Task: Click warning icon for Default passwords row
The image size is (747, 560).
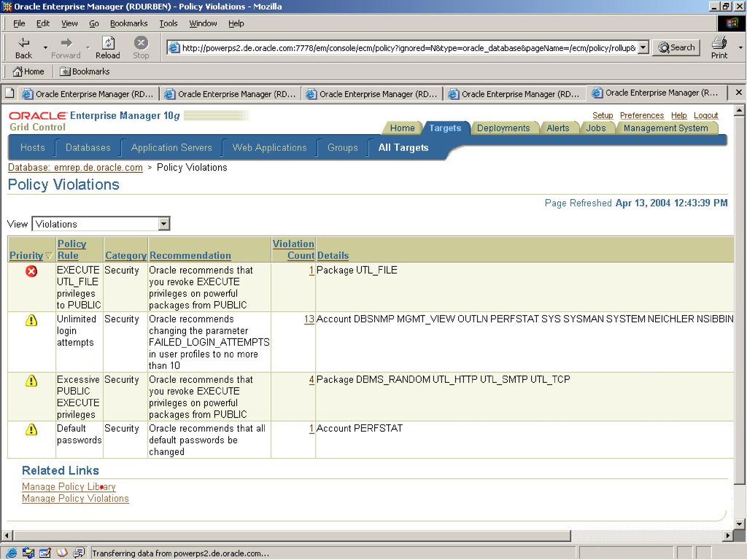Action: pos(31,429)
